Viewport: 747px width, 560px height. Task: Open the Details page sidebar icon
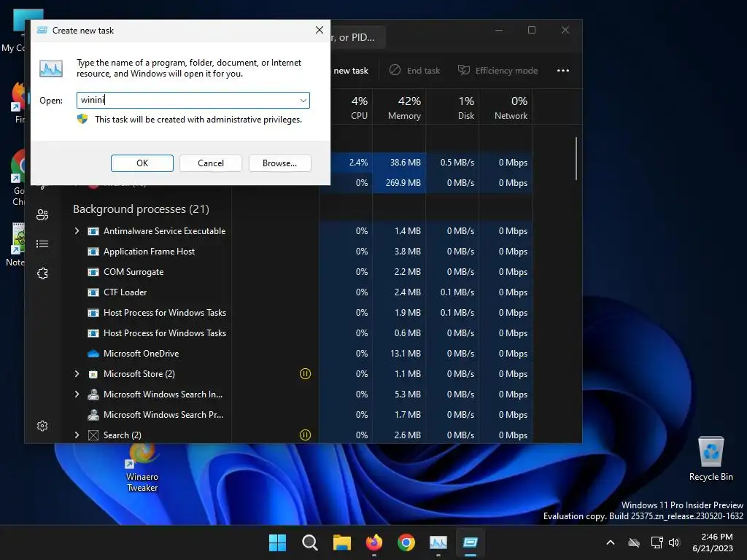42,244
